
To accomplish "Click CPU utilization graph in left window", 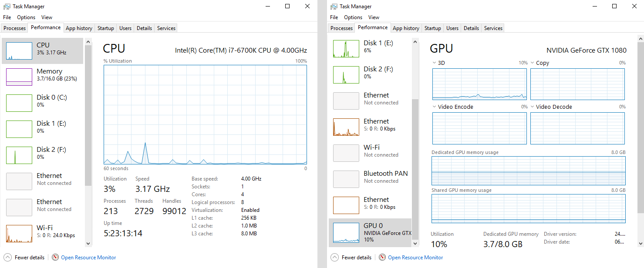I will pos(205,115).
